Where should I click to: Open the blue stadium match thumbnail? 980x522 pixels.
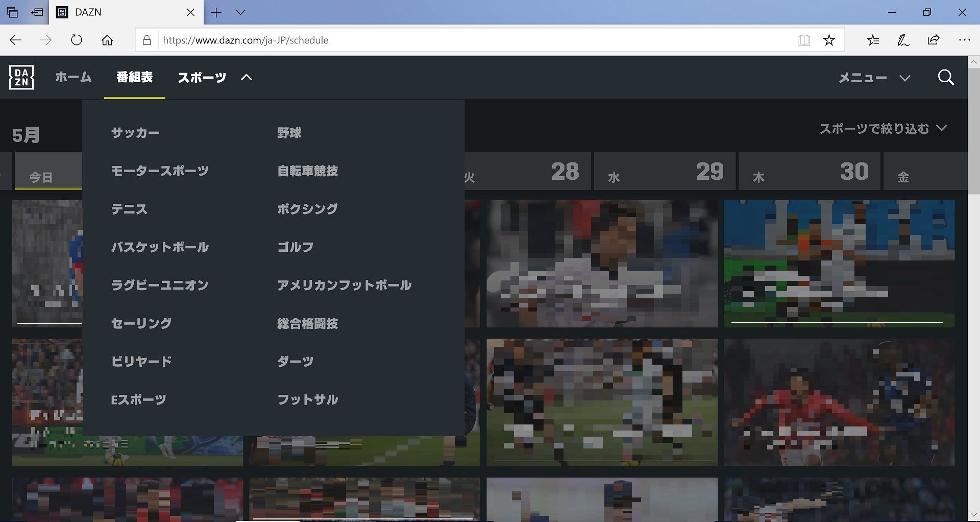839,264
